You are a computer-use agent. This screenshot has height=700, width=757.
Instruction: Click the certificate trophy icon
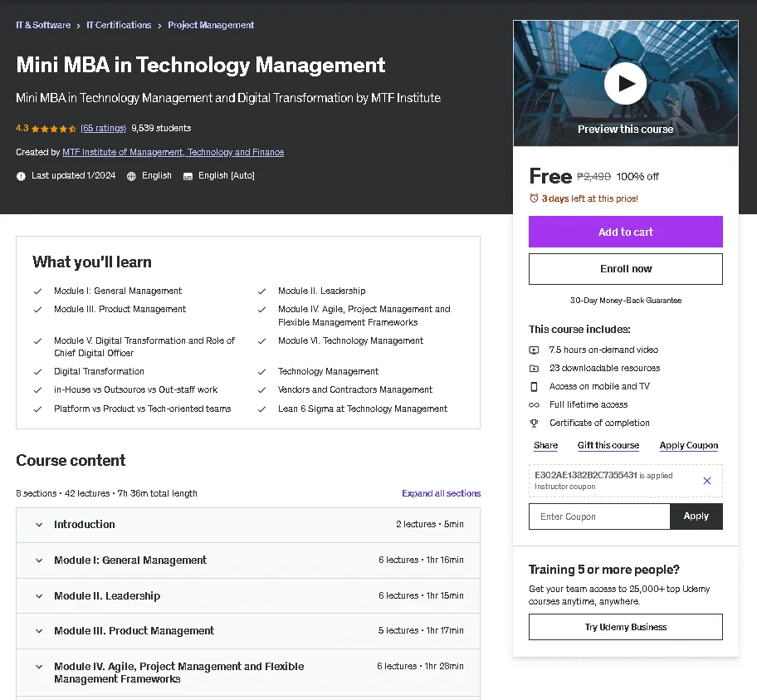coord(534,423)
